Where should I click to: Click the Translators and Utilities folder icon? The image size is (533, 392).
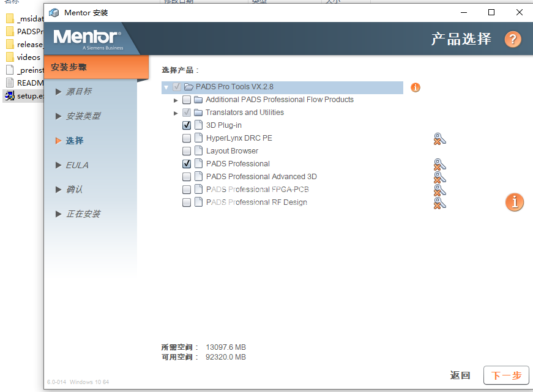pyautogui.click(x=198, y=113)
